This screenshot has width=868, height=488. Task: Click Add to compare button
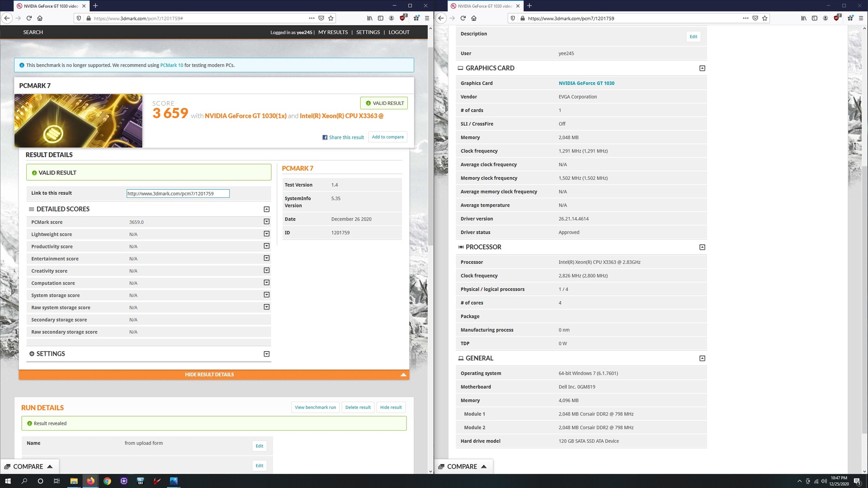[x=387, y=137]
